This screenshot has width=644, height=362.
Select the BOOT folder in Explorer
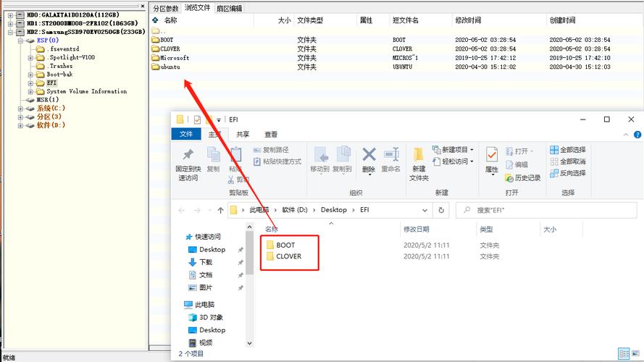pos(285,245)
